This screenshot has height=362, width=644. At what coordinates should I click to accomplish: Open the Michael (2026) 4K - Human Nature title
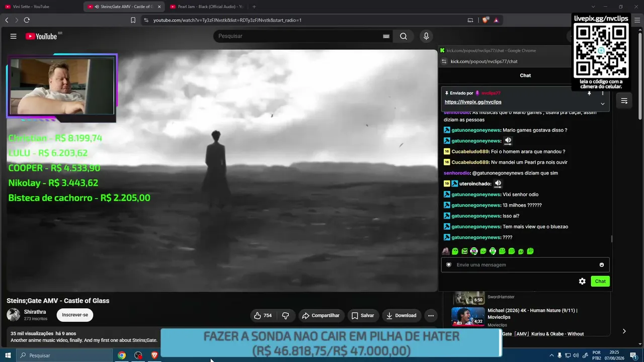532,314
